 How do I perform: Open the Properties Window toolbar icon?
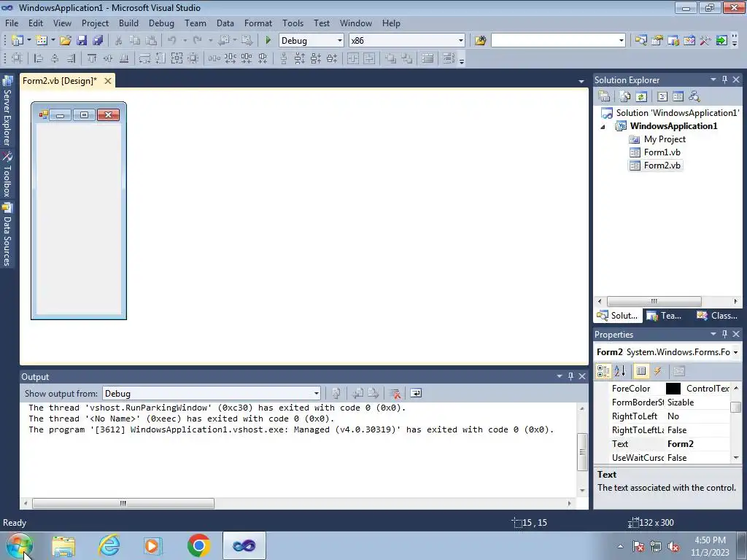pyautogui.click(x=657, y=41)
